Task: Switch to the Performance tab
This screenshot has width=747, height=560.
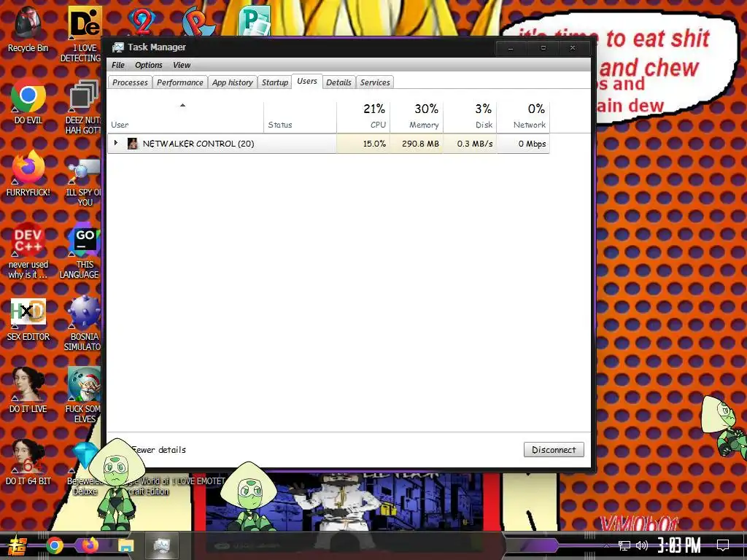Action: pyautogui.click(x=180, y=82)
